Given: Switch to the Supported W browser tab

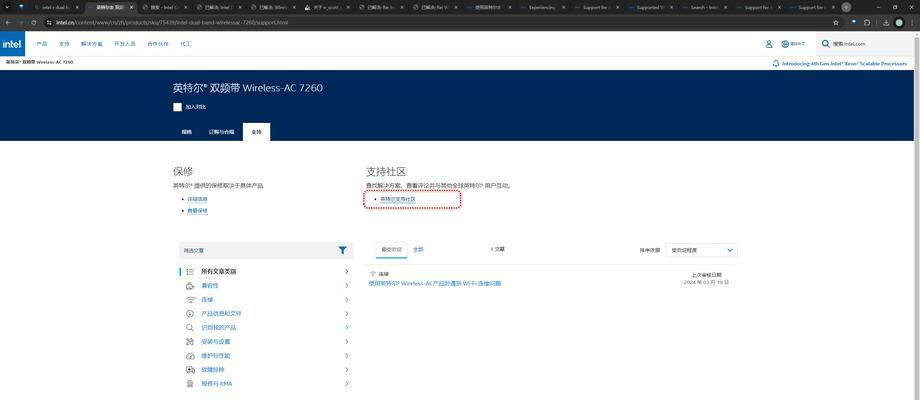Looking at the screenshot, I should pyautogui.click(x=650, y=7).
